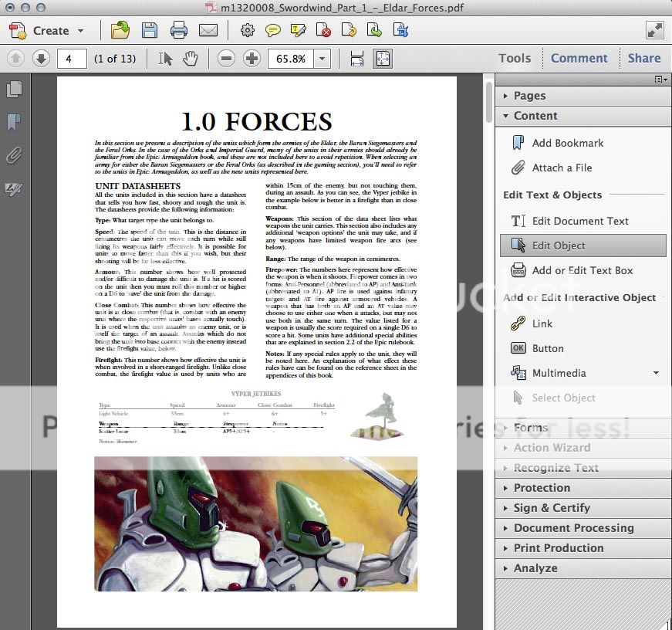Click the Save floppy disk icon

pos(150,30)
